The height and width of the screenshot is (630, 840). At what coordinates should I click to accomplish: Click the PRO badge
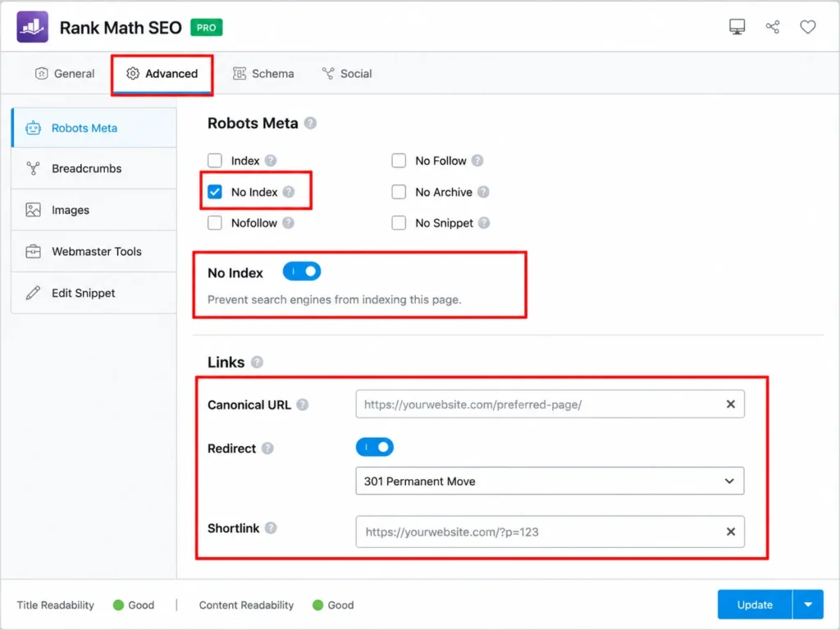(206, 27)
